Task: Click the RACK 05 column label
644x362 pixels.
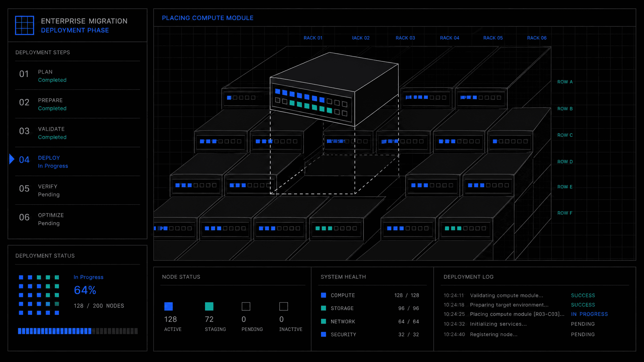Action: pos(493,38)
